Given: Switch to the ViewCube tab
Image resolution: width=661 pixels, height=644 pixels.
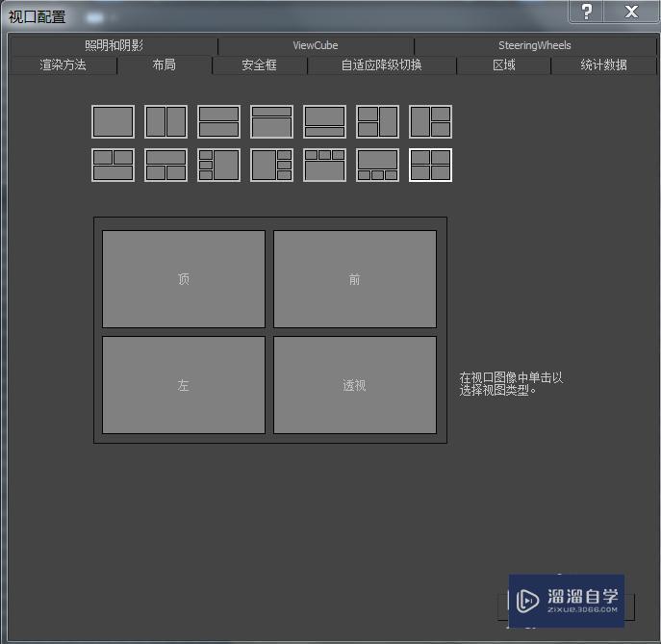Looking at the screenshot, I should click(x=316, y=45).
